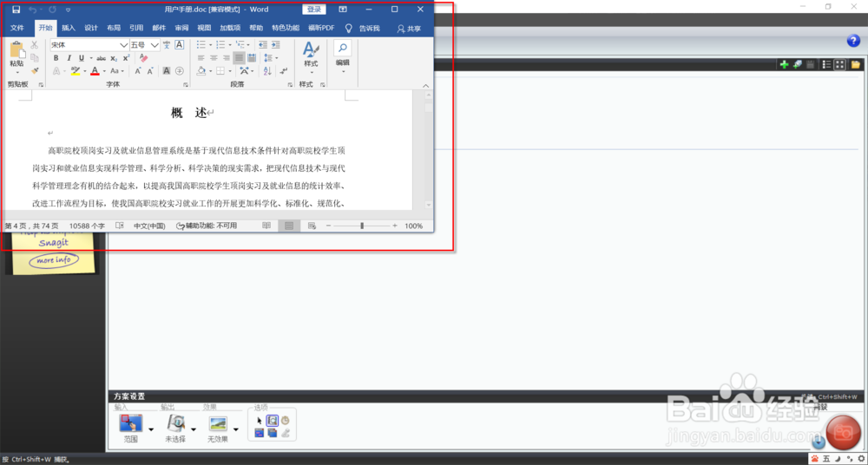Click the Grow Font icon
Viewport: 868px width, 465px height.
pyautogui.click(x=138, y=71)
